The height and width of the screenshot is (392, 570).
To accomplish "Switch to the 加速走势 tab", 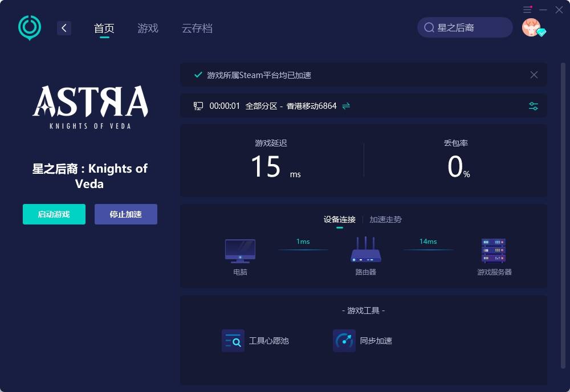I will coord(386,219).
